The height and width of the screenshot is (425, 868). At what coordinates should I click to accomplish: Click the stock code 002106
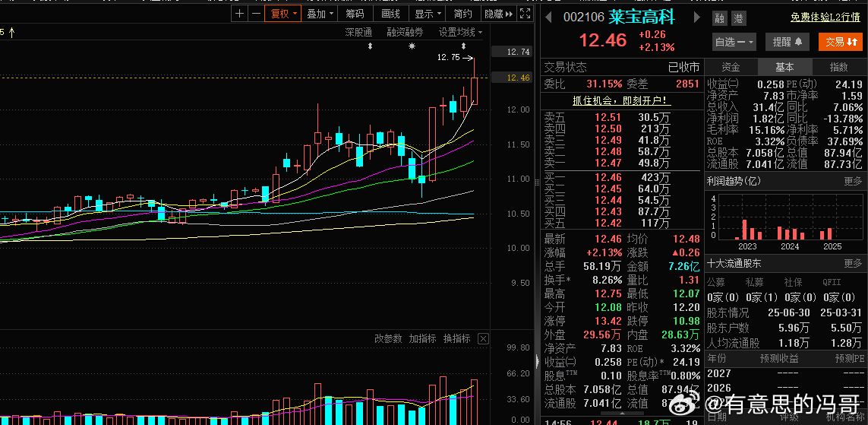[583, 17]
